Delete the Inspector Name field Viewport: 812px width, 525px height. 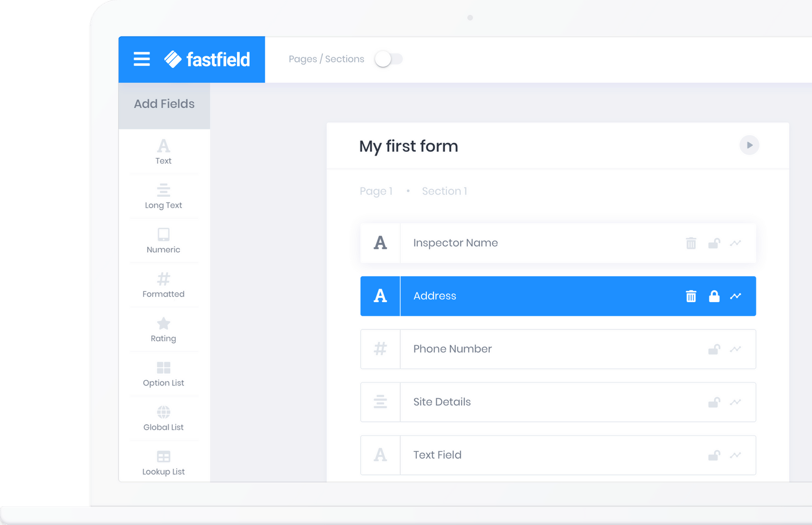coord(691,243)
